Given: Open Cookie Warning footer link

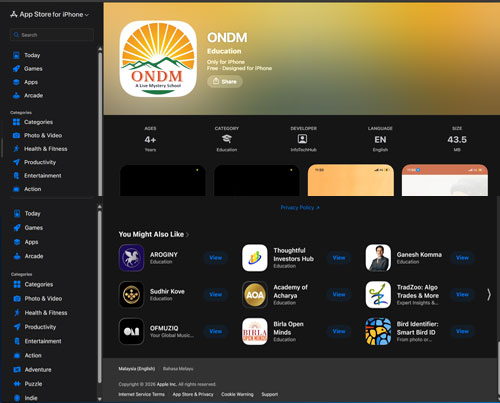Looking at the screenshot, I should 237,394.
